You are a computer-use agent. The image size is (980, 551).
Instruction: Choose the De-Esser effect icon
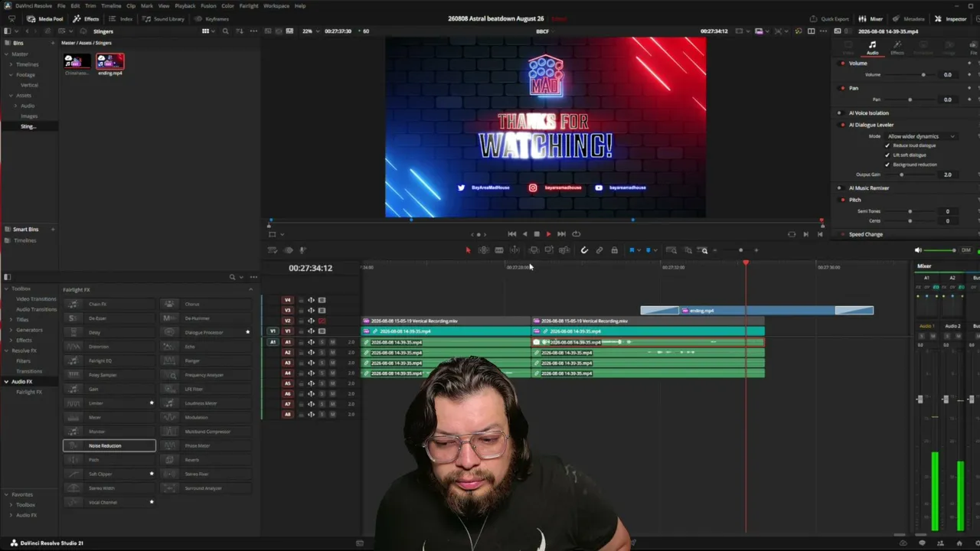73,318
